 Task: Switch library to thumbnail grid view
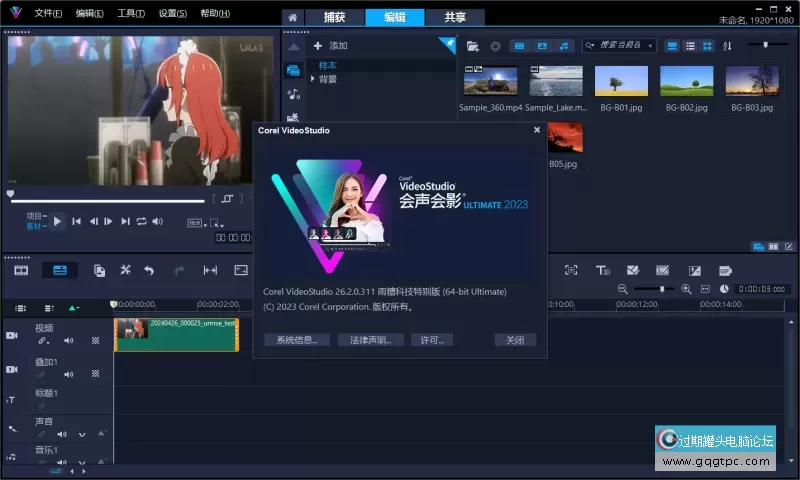point(707,46)
